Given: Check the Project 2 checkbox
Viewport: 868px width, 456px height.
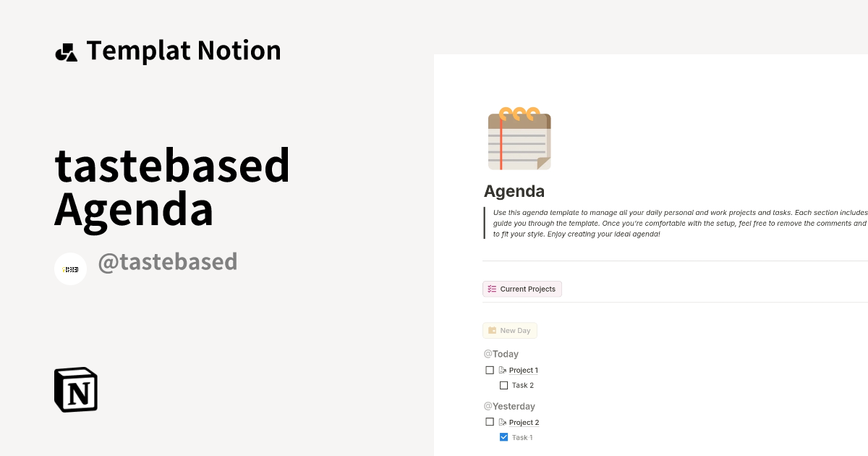Looking at the screenshot, I should pyautogui.click(x=490, y=421).
